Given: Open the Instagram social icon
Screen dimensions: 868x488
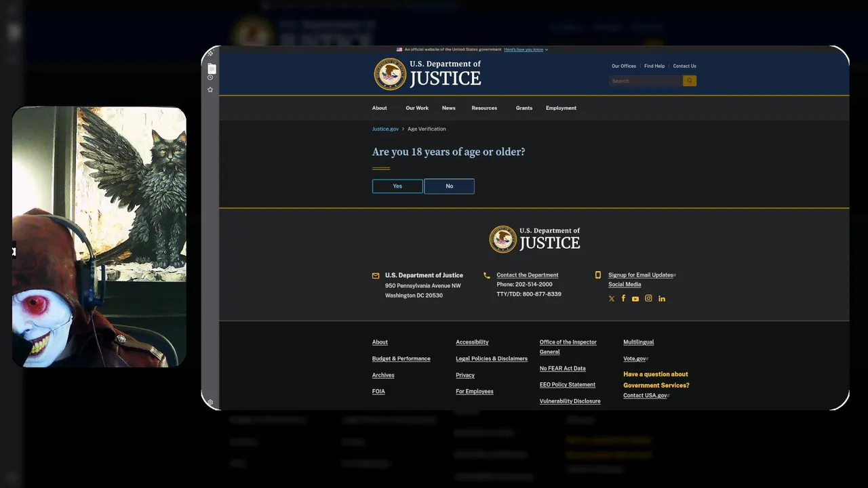Looking at the screenshot, I should point(648,298).
